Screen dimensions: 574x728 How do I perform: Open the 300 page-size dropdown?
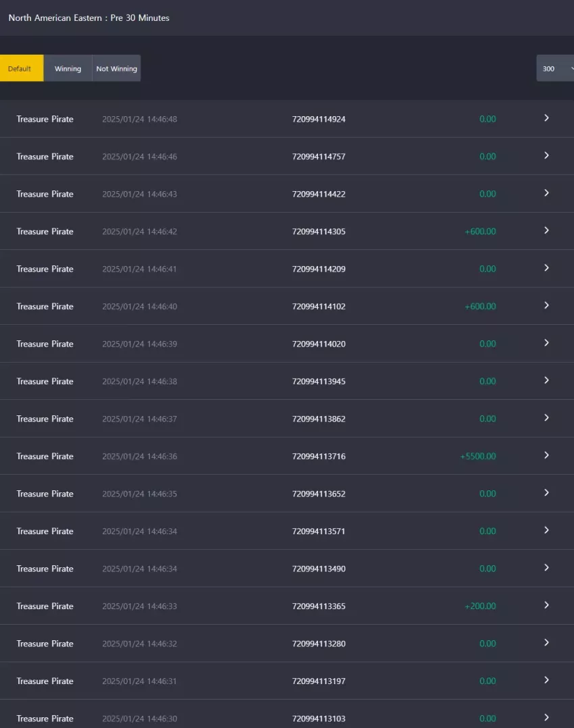[x=555, y=68]
